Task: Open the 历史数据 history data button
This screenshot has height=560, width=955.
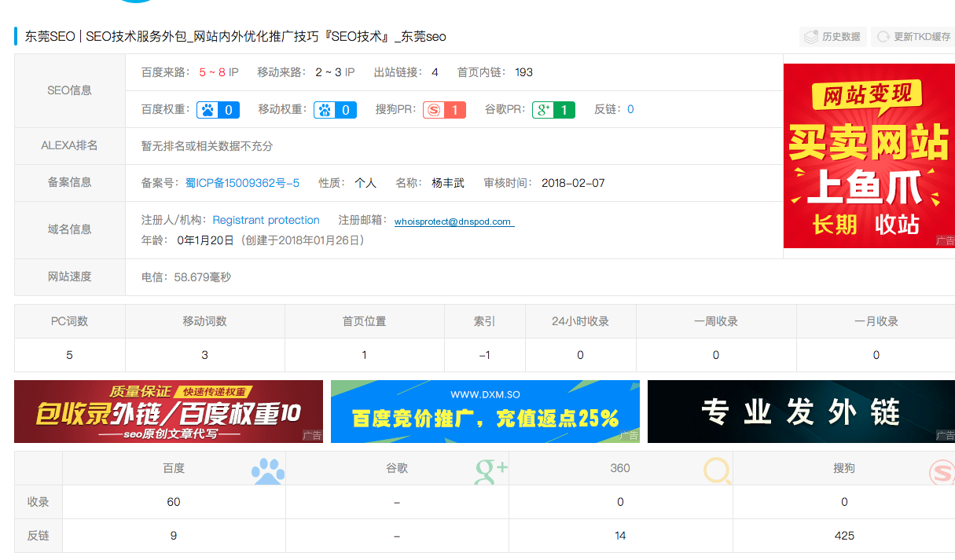Action: 833,37
